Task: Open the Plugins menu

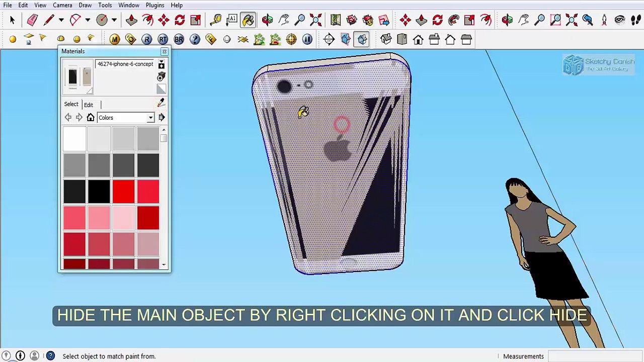Action: click(155, 5)
